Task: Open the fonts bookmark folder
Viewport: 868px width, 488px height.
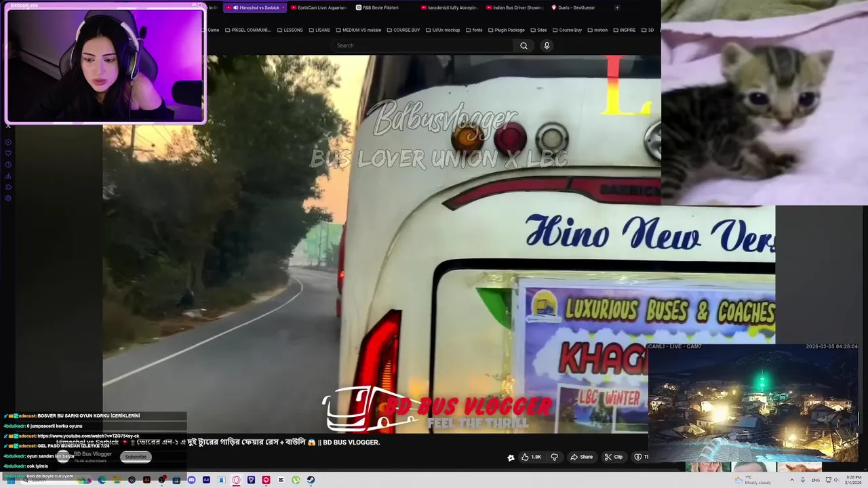Action: tap(474, 30)
